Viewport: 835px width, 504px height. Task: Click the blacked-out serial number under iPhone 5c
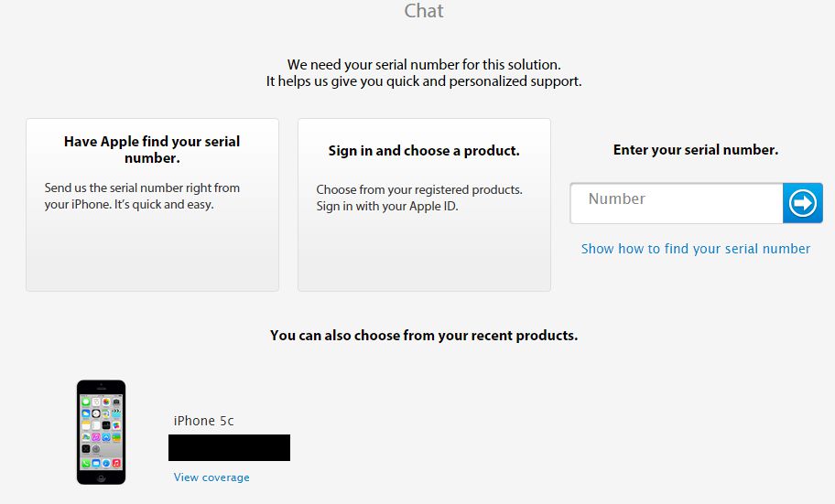[x=229, y=447]
